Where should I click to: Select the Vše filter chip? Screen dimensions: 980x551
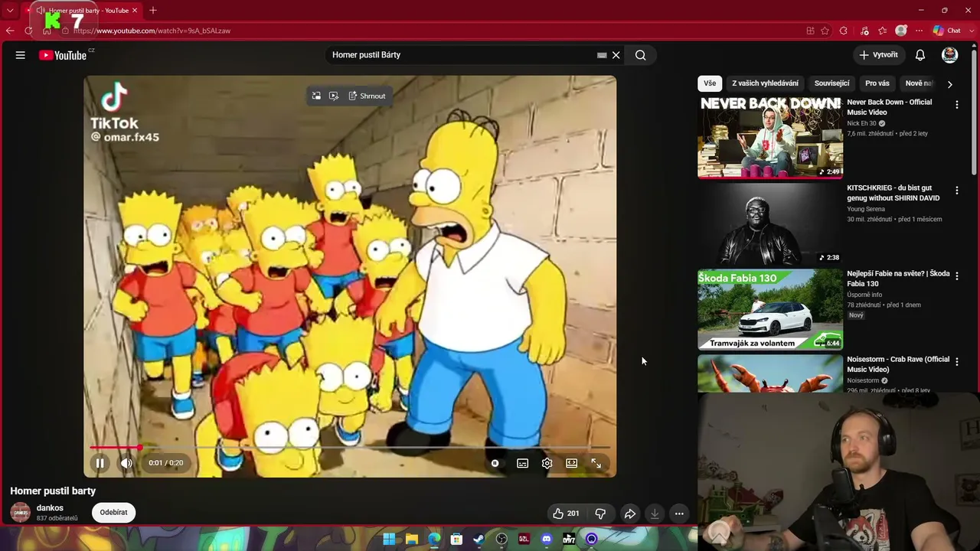click(710, 83)
